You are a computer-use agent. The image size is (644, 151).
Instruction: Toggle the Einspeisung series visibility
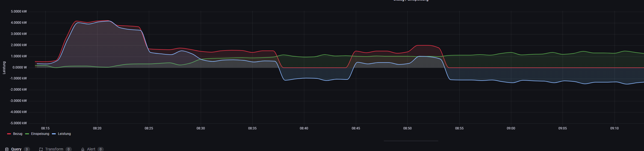pos(40,134)
